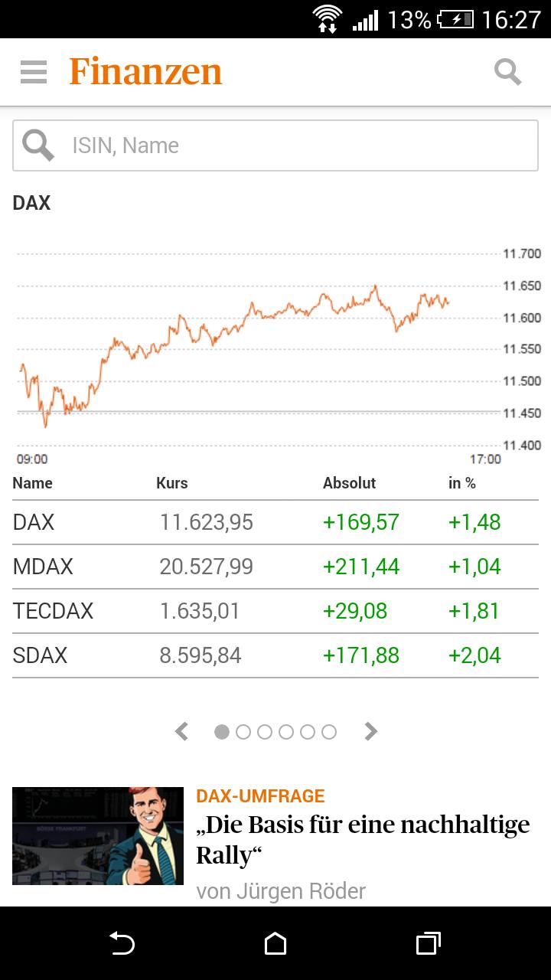
Task: Open the DAX-Umfrage article thumbnail
Action: click(98, 836)
